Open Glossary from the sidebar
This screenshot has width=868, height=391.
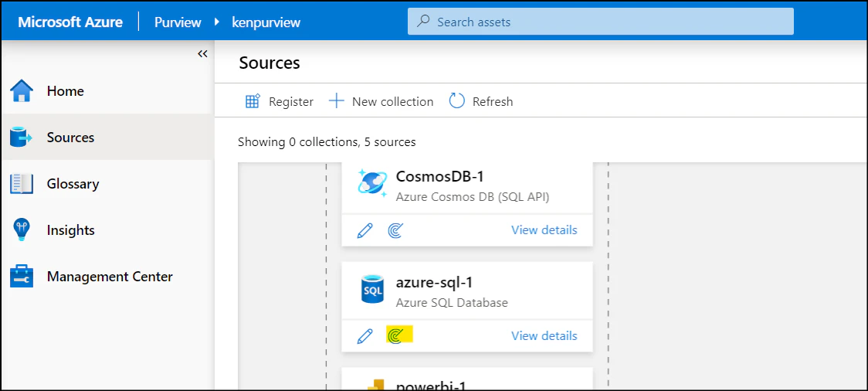[107, 184]
